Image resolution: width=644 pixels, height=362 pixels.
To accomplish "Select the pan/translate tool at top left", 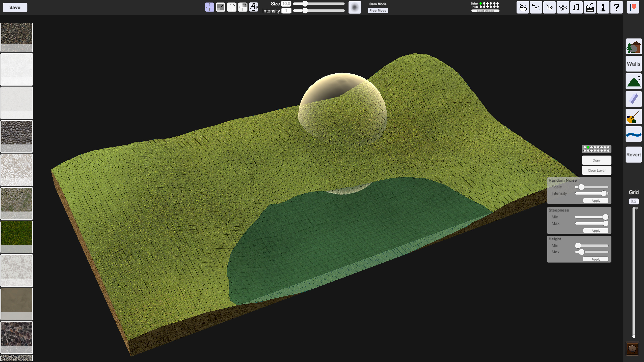I will point(210,8).
